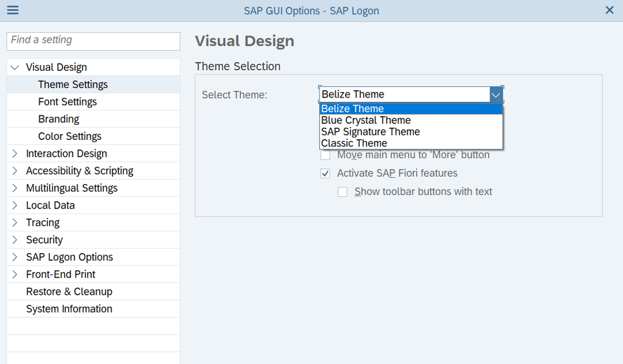Screen dimensions: 623x364
Task: Click the Select Theme dropdown arrow
Action: (x=496, y=95)
